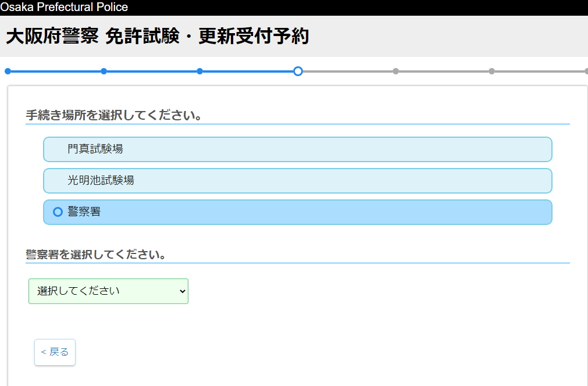This screenshot has height=386, width=588.
Task: Click the radio circle icon beside 警察署
Action: 58,212
